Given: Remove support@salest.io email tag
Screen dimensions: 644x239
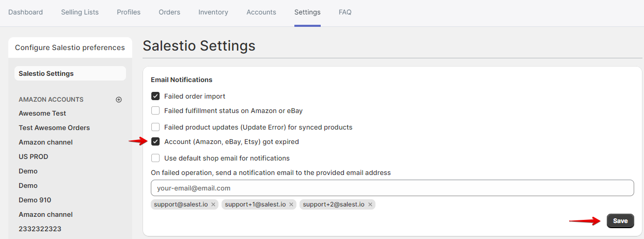Looking at the screenshot, I should point(213,204).
